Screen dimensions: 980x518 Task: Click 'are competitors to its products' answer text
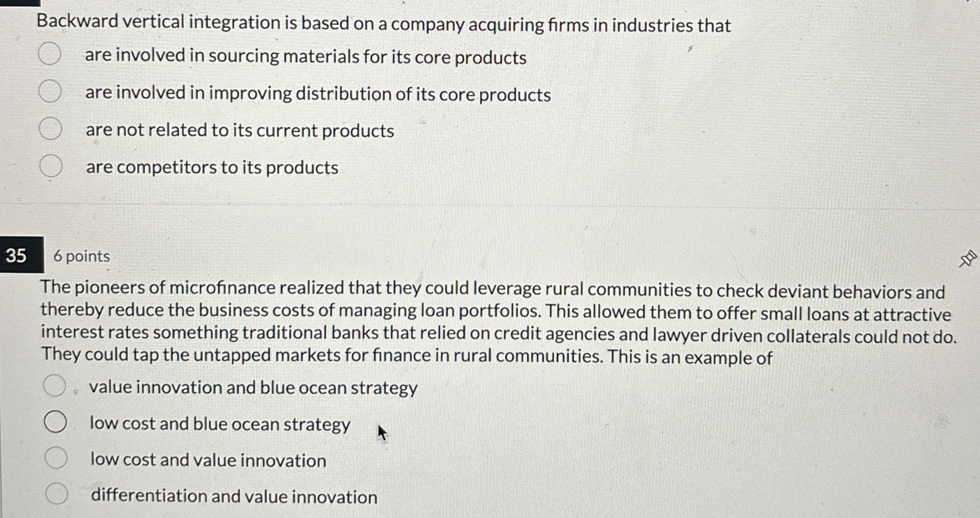[x=212, y=168]
